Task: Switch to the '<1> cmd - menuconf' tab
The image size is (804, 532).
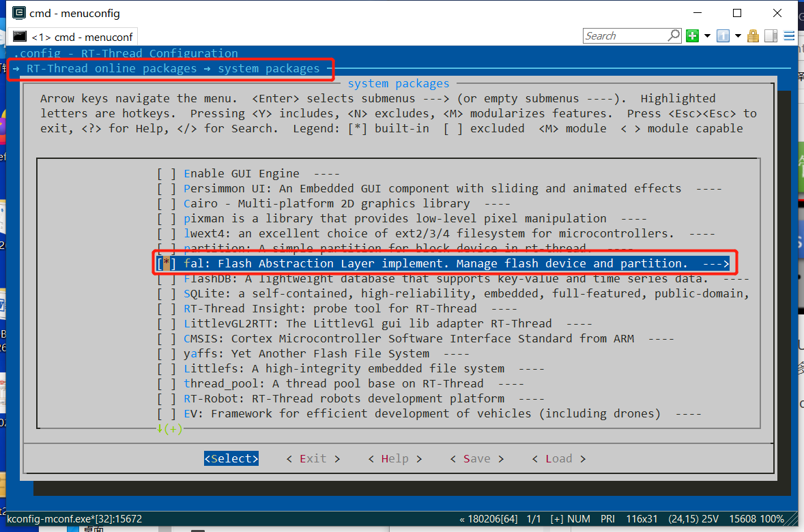Action: click(74, 37)
